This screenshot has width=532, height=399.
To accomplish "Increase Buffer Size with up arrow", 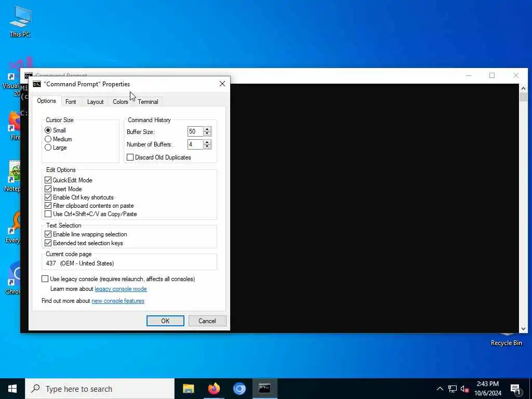I will tap(207, 129).
